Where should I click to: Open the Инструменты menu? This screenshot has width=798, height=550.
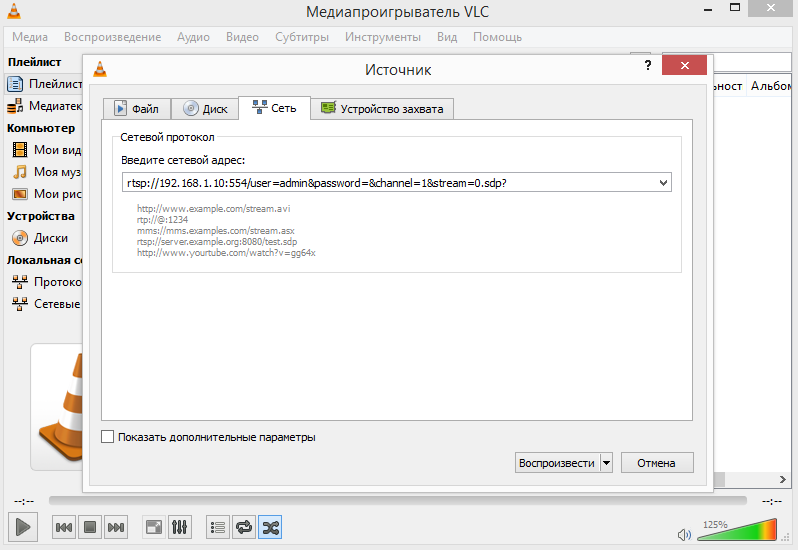383,37
